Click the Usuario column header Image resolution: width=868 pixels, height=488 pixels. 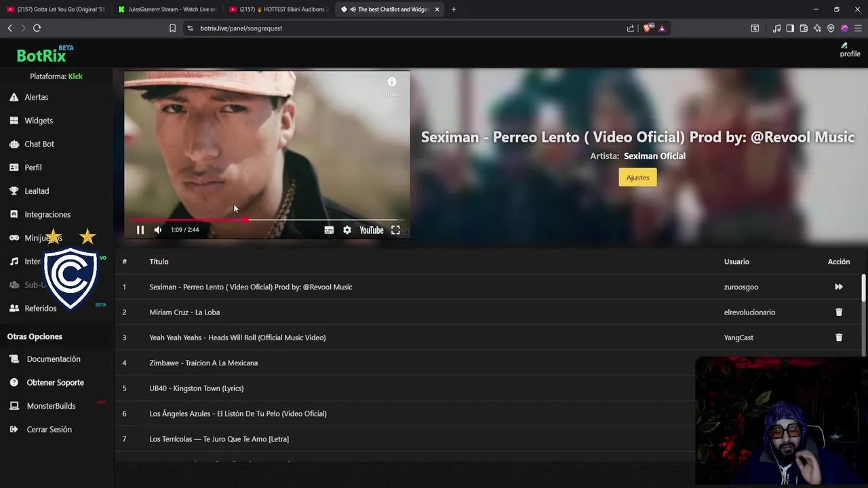(x=736, y=262)
